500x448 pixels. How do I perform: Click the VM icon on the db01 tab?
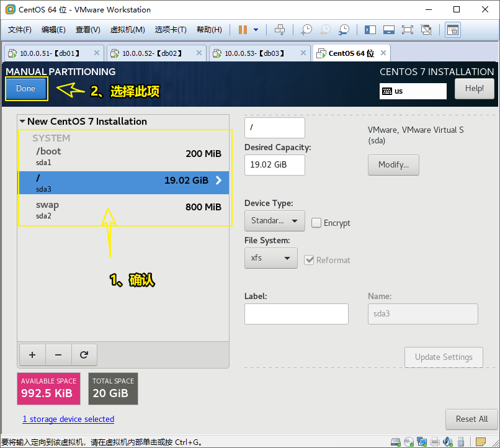pyautogui.click(x=12, y=53)
